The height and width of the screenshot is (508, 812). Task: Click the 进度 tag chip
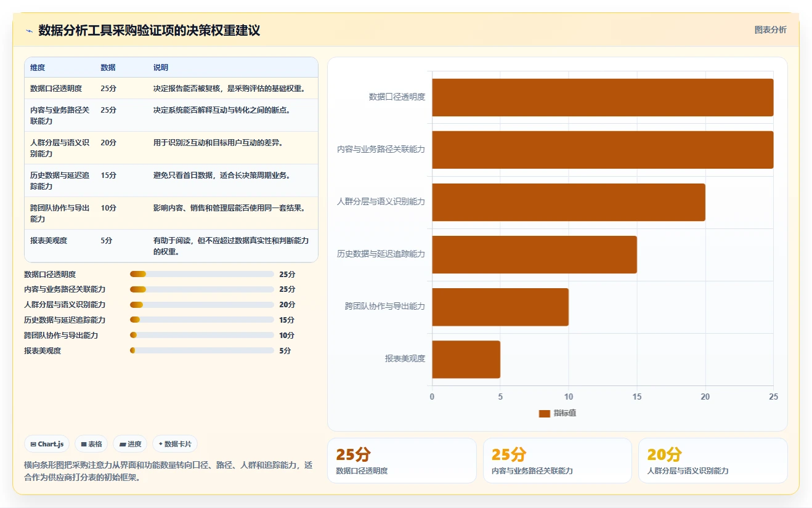coord(130,444)
